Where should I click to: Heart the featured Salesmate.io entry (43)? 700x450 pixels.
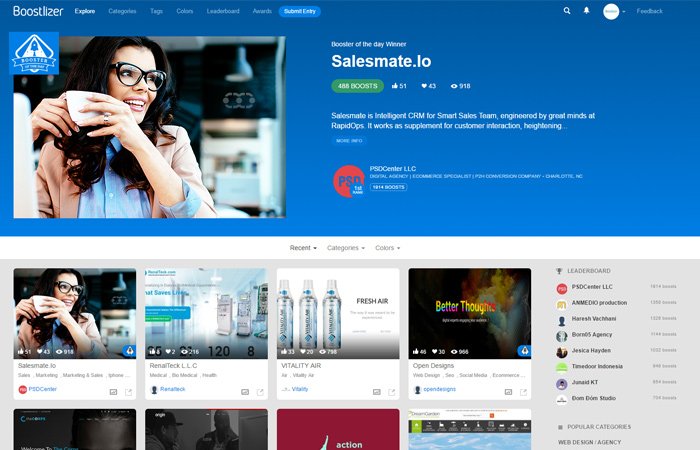tap(429, 86)
